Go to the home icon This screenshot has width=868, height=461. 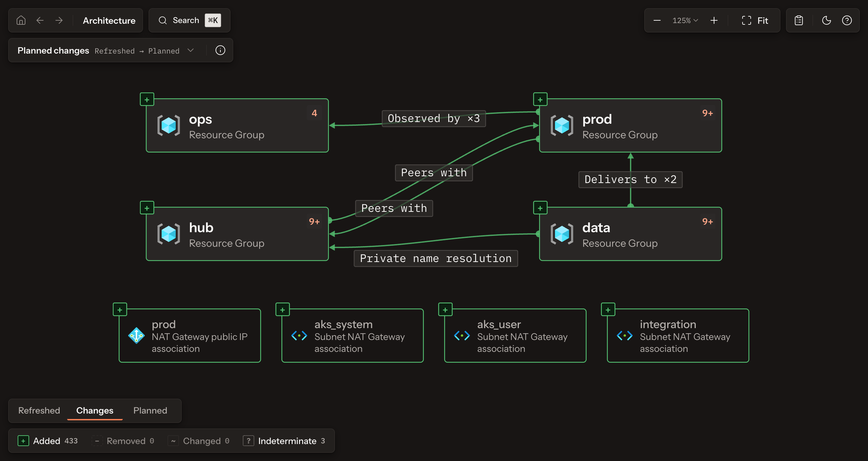(x=21, y=20)
